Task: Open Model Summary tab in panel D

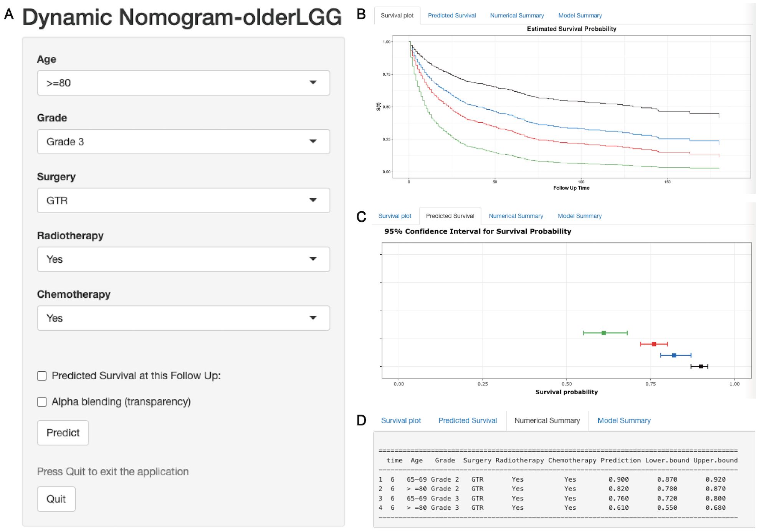Action: tap(624, 420)
